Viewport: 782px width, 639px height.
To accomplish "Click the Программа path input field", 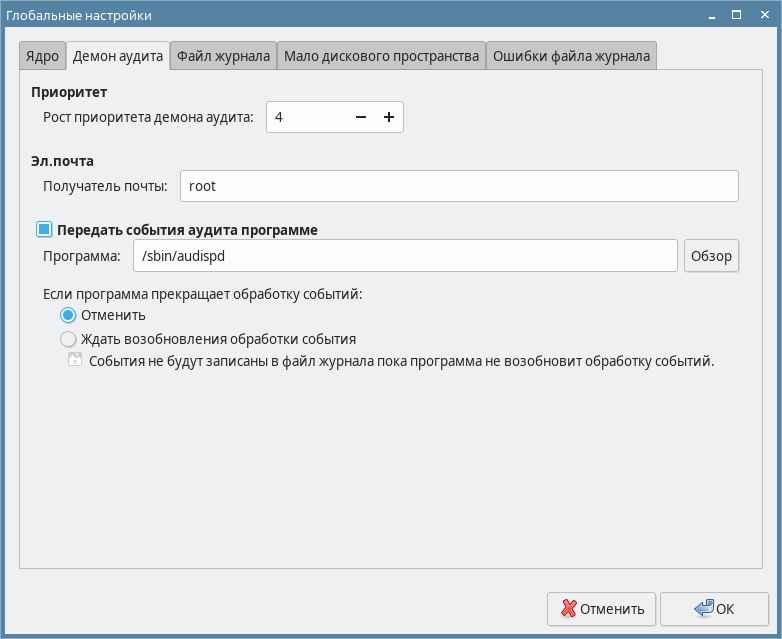I will [405, 256].
